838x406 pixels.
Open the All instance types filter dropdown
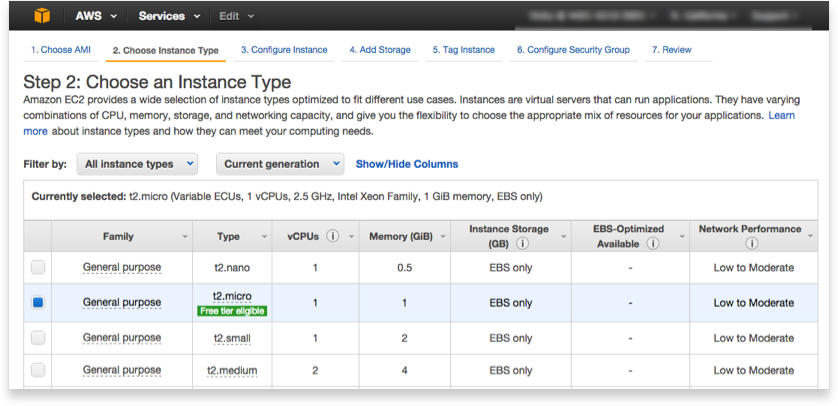click(137, 164)
